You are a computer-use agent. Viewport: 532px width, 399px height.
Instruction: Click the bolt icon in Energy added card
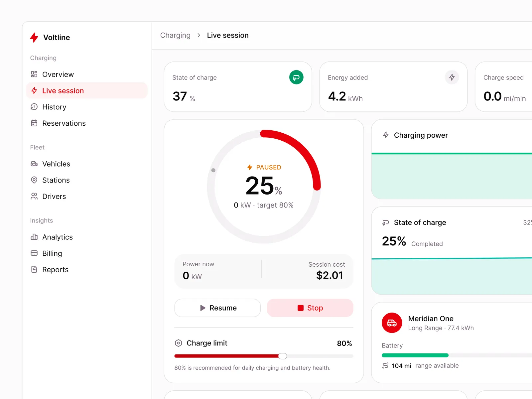(452, 77)
